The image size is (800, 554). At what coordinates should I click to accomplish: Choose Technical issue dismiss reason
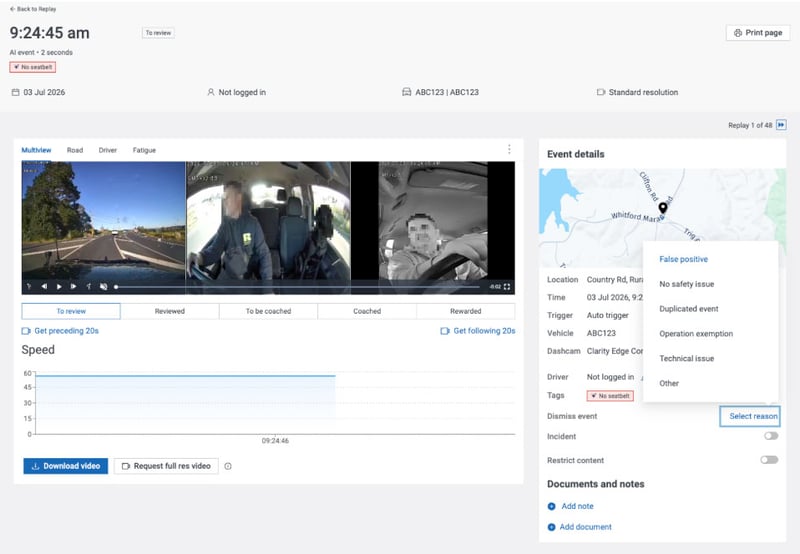tap(686, 359)
